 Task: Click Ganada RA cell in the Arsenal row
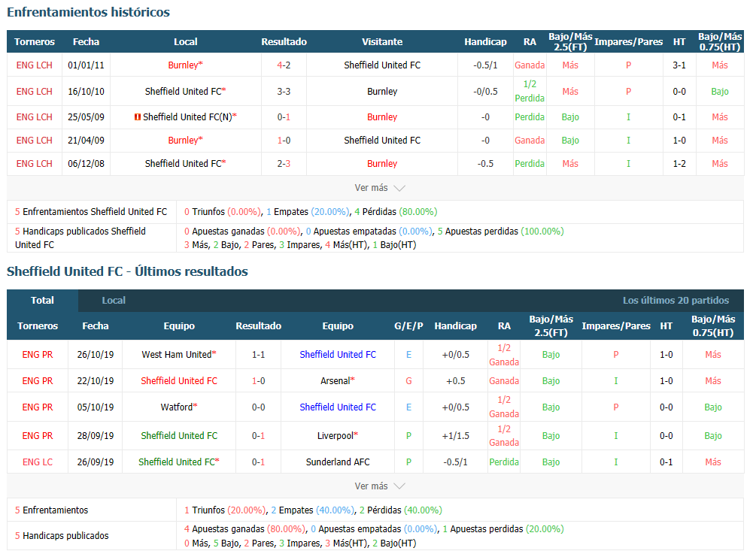(x=504, y=381)
